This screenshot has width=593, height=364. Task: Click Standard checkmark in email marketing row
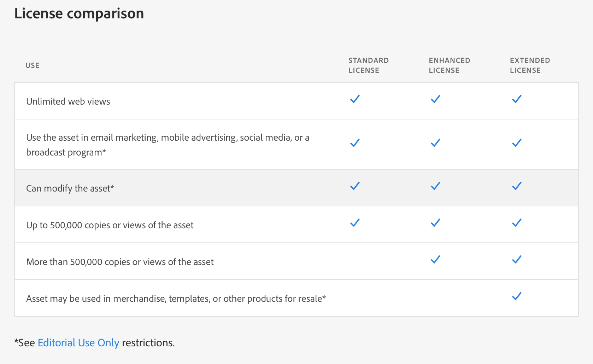tap(355, 143)
